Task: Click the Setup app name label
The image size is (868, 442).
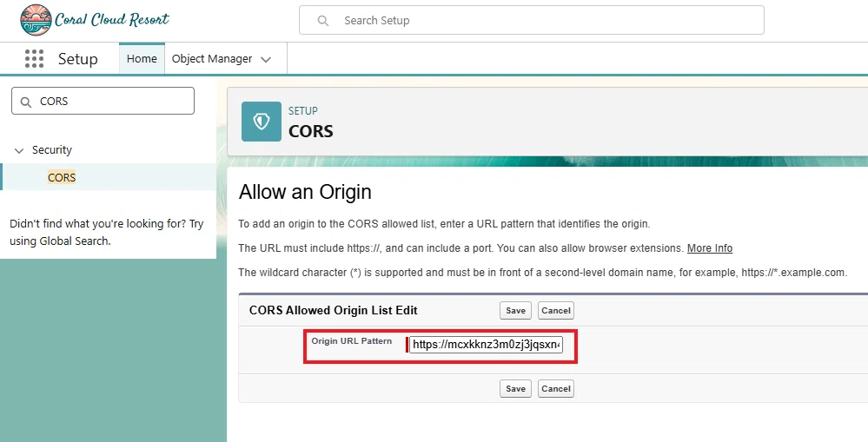Action: (78, 59)
